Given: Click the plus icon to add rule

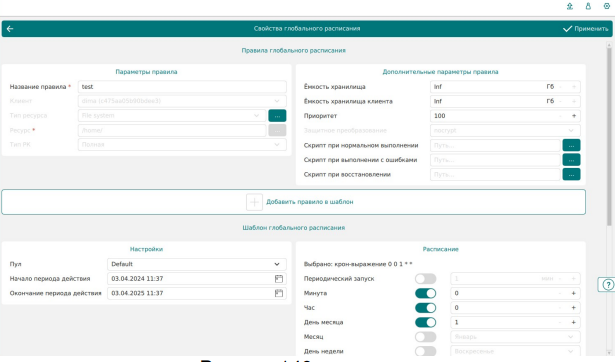Looking at the screenshot, I should [x=254, y=202].
